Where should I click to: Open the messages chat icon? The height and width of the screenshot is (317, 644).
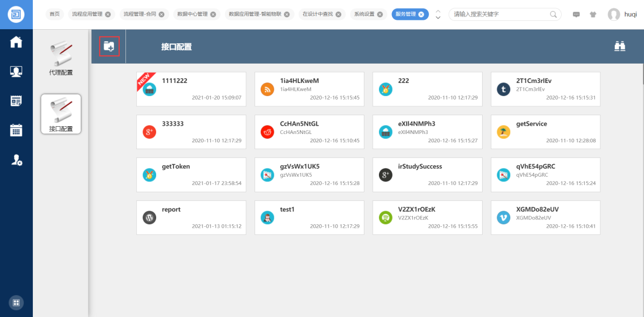(576, 15)
